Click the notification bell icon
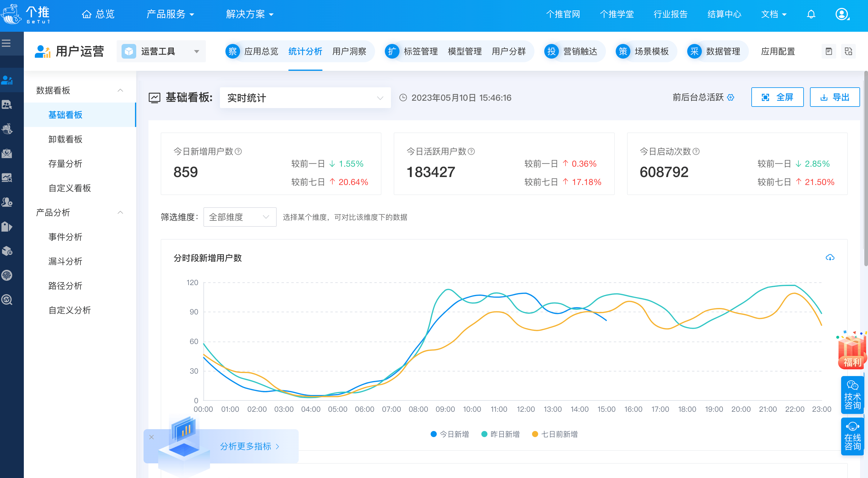 pyautogui.click(x=811, y=14)
